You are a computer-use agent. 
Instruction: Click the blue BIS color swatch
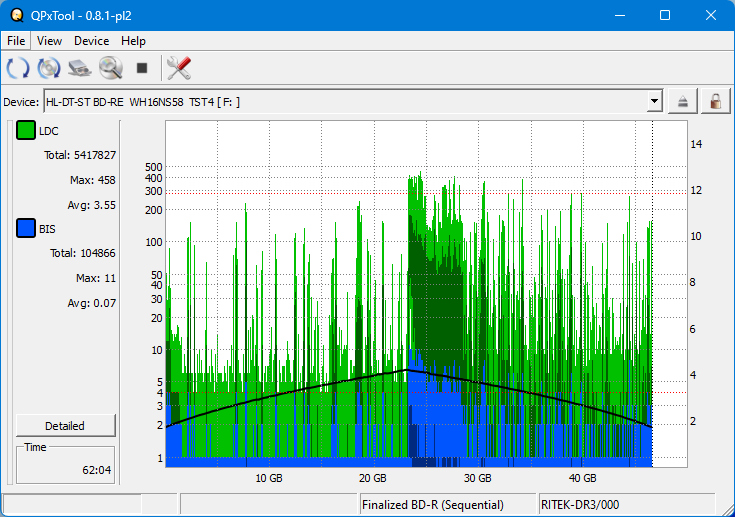pyautogui.click(x=26, y=228)
